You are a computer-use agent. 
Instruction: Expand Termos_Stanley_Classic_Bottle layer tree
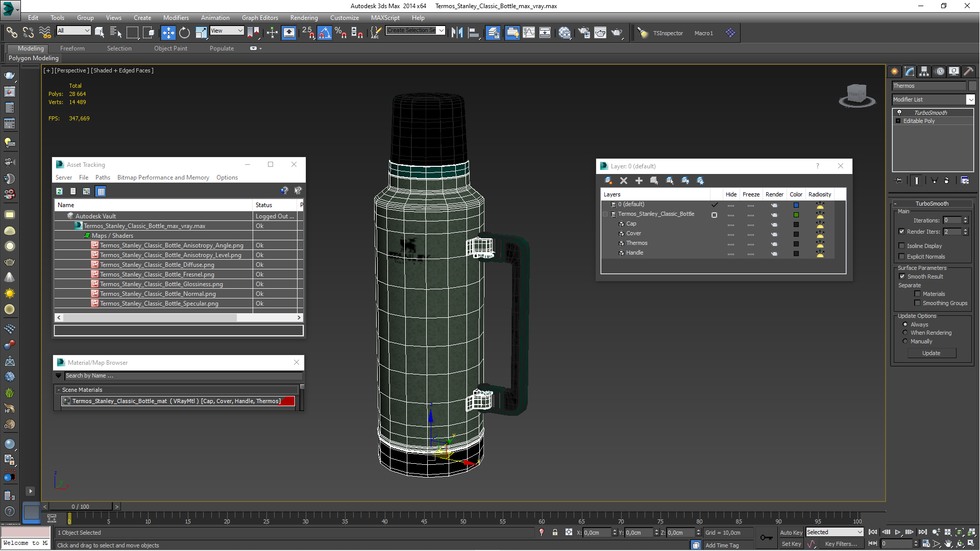tap(605, 214)
